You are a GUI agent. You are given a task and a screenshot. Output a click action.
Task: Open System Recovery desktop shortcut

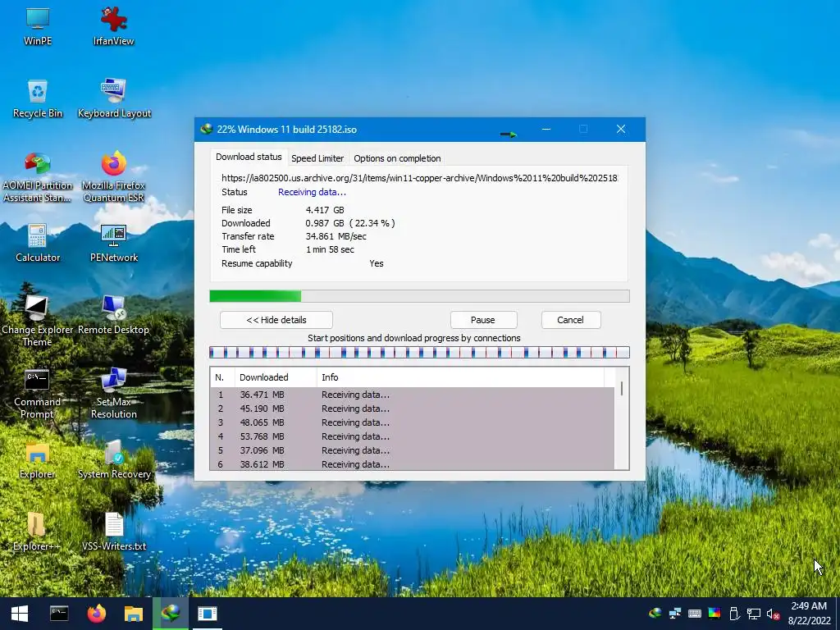pos(114,461)
